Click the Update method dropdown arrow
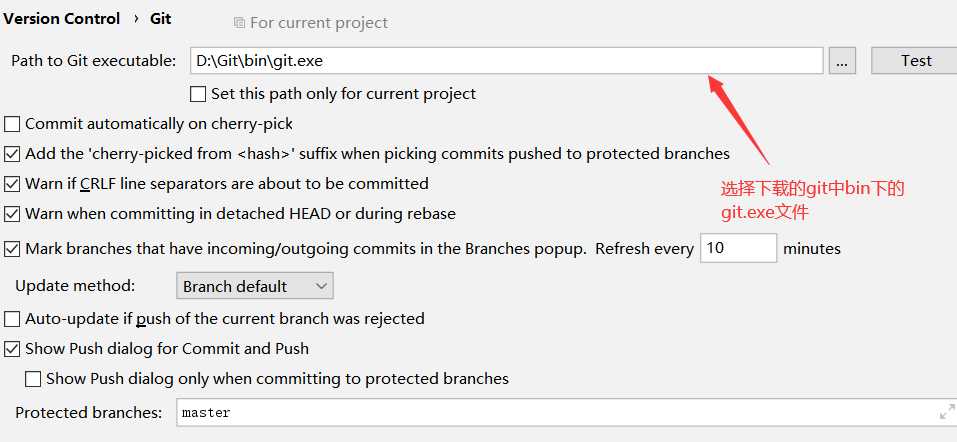This screenshot has width=957, height=442. point(321,286)
